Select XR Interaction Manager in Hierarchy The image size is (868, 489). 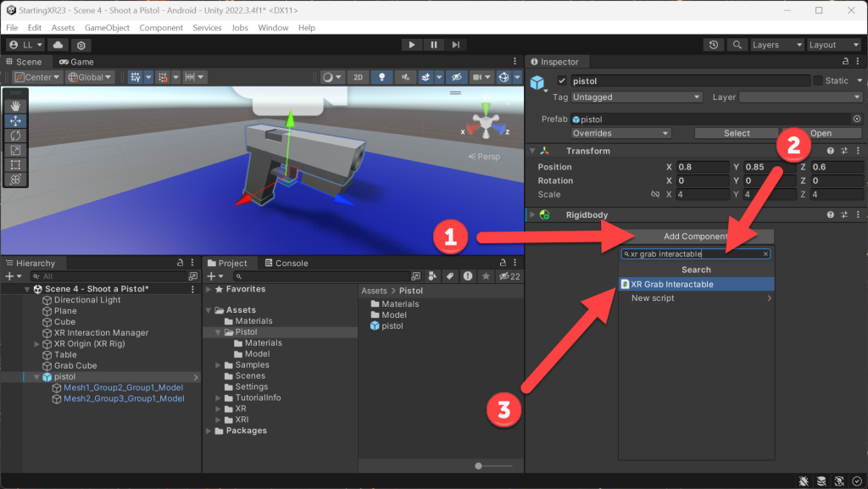coord(102,333)
